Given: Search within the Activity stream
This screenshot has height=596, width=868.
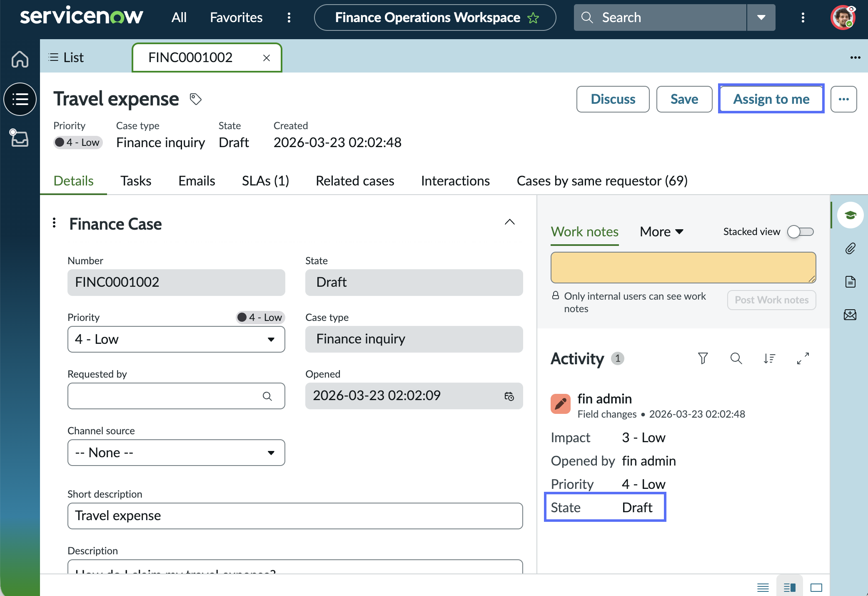Looking at the screenshot, I should pyautogui.click(x=736, y=358).
